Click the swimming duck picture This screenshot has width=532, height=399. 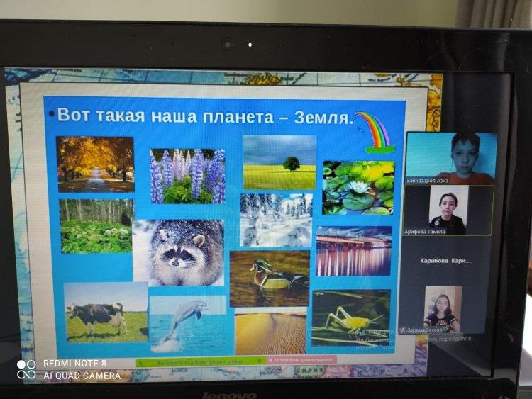[270, 278]
